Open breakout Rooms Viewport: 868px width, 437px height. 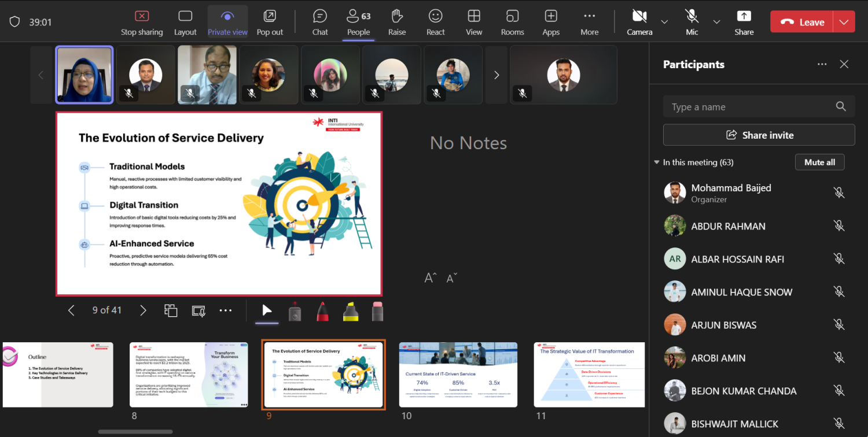(512, 22)
